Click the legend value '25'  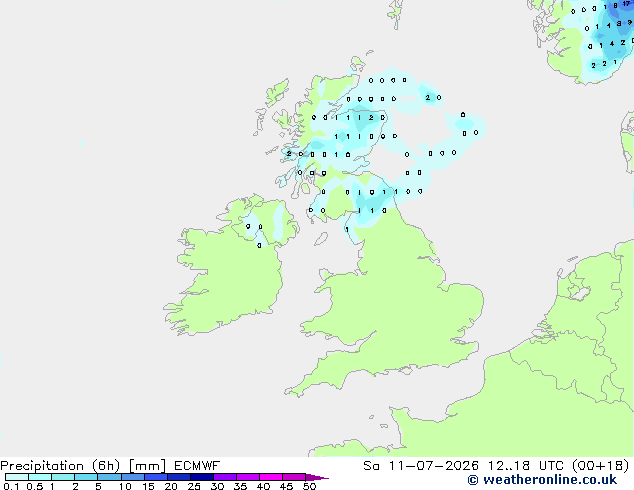[194, 486]
